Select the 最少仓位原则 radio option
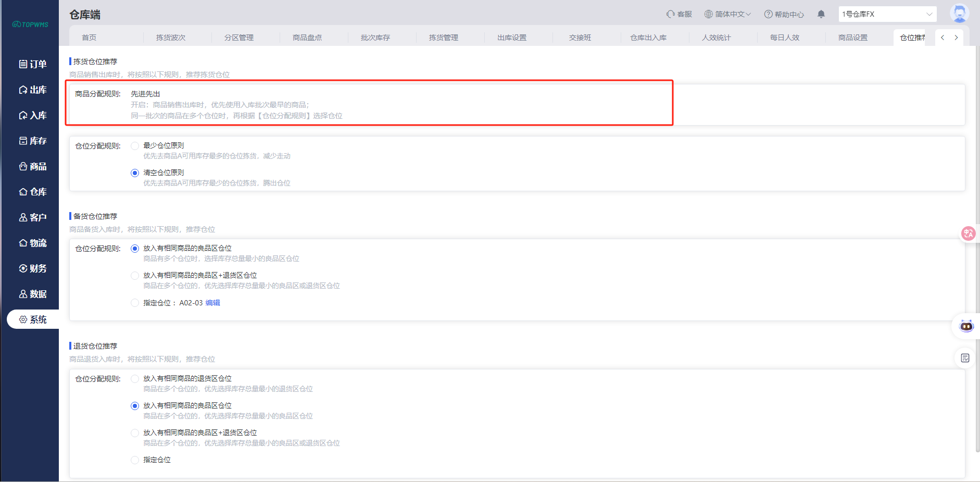 (x=135, y=146)
